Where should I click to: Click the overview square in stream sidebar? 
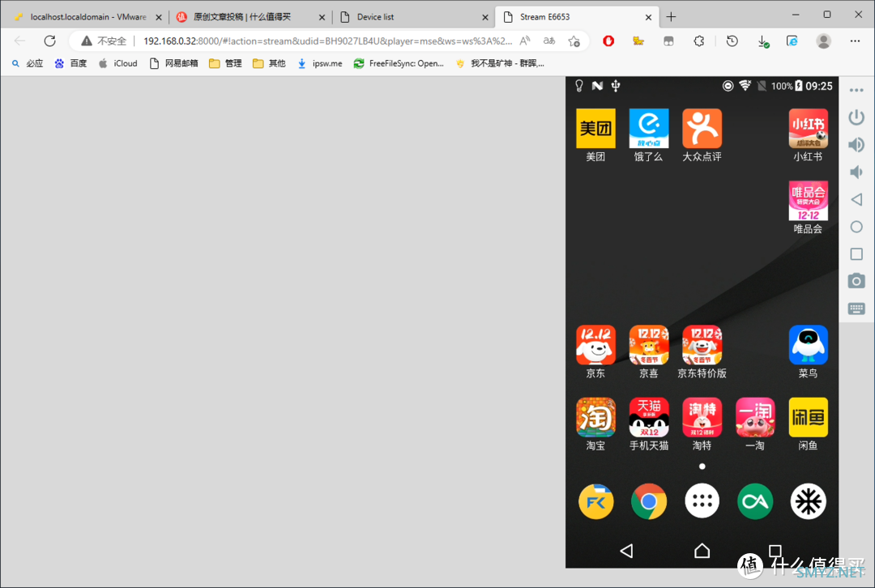856,254
